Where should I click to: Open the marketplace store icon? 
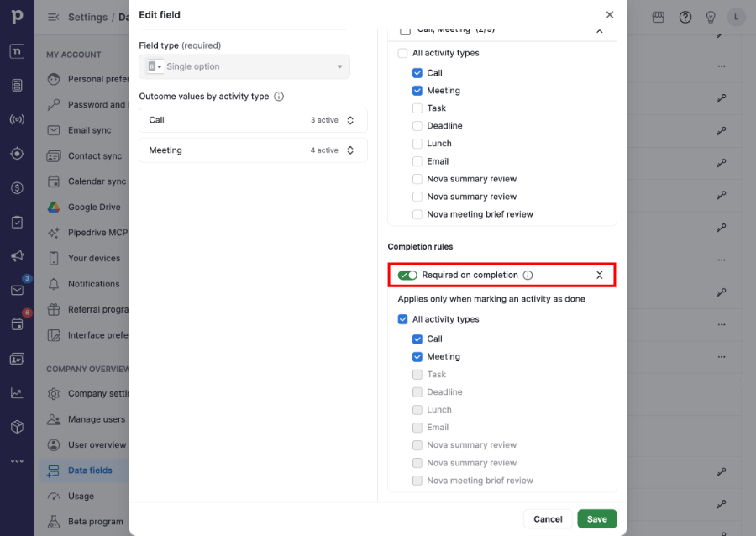pyautogui.click(x=658, y=18)
